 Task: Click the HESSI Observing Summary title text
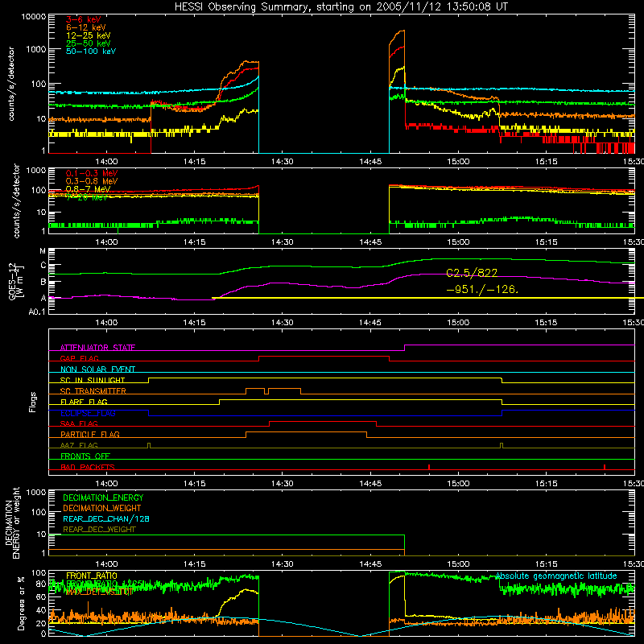coord(341,6)
